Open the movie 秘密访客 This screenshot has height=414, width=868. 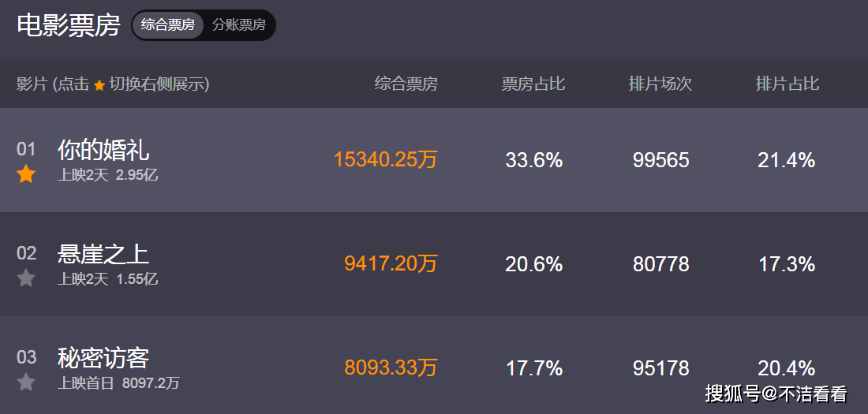point(103,358)
